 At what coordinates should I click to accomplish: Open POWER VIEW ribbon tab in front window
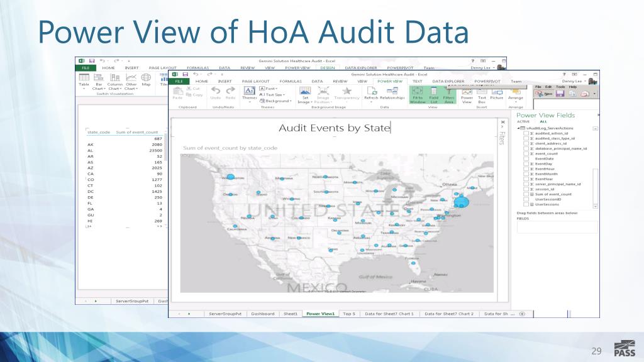tap(390, 81)
